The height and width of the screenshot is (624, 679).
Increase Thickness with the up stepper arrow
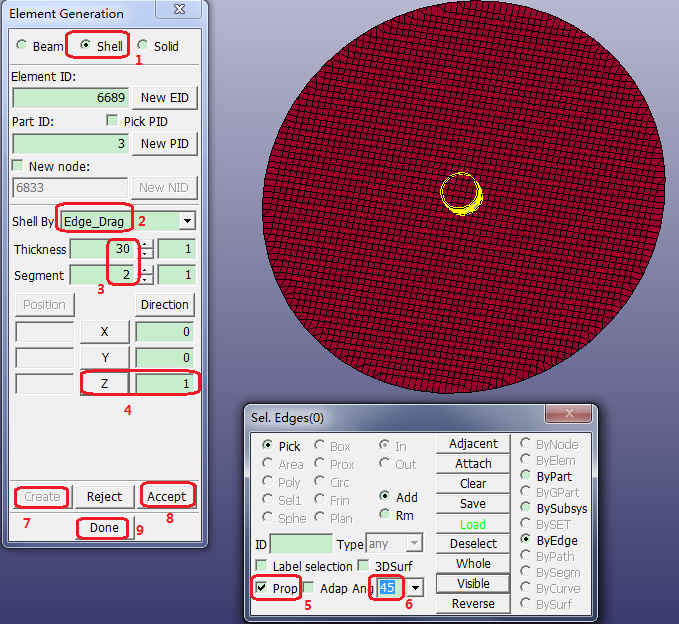point(146,245)
